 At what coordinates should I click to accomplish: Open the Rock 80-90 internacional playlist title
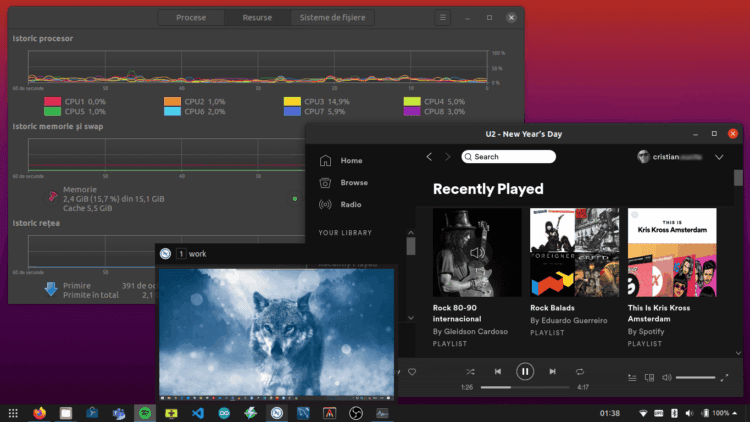(457, 313)
